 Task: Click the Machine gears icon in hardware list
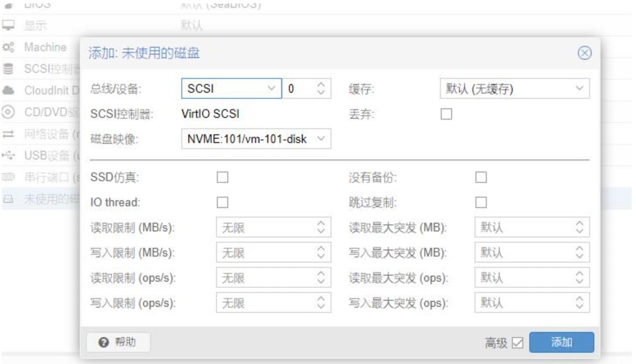(x=8, y=47)
